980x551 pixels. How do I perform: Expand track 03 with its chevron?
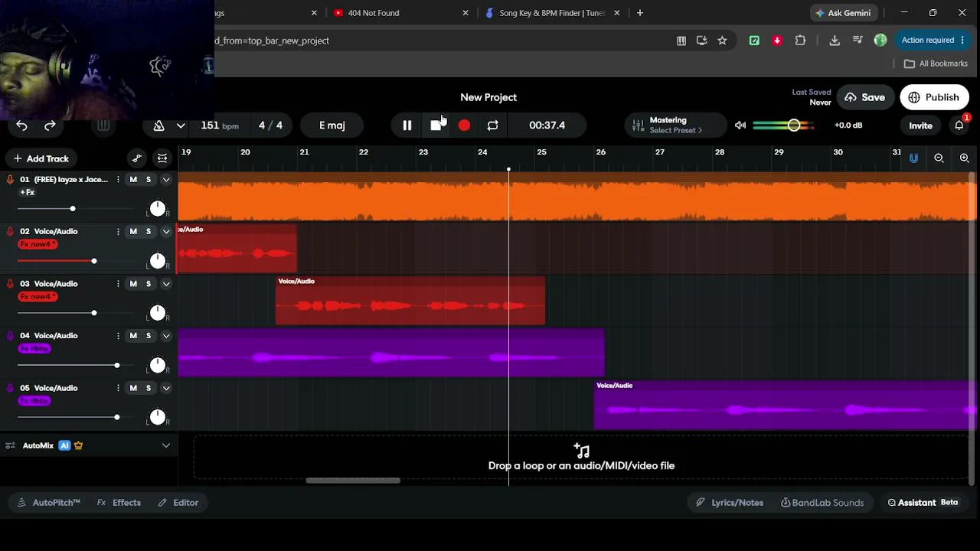coord(166,284)
